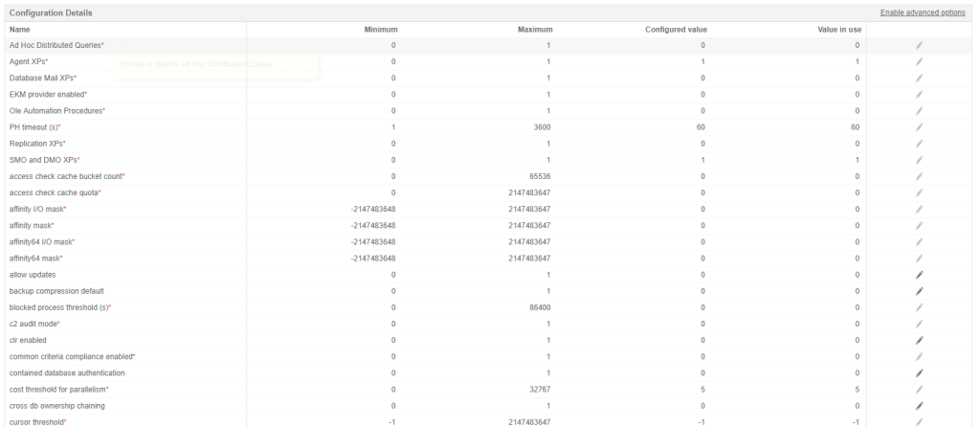
Task: Click the Configured value column header
Action: tap(675, 30)
